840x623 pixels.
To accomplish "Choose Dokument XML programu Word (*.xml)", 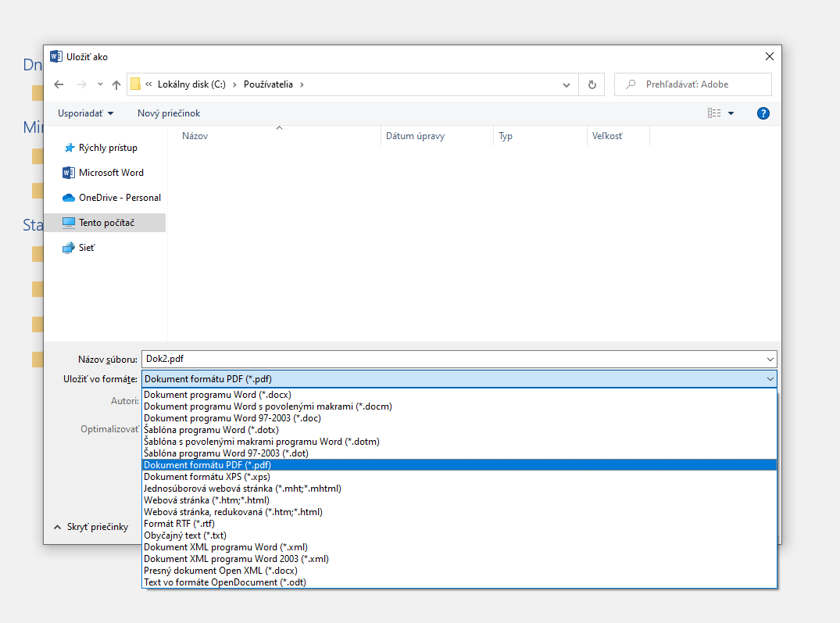I will click(x=459, y=547).
